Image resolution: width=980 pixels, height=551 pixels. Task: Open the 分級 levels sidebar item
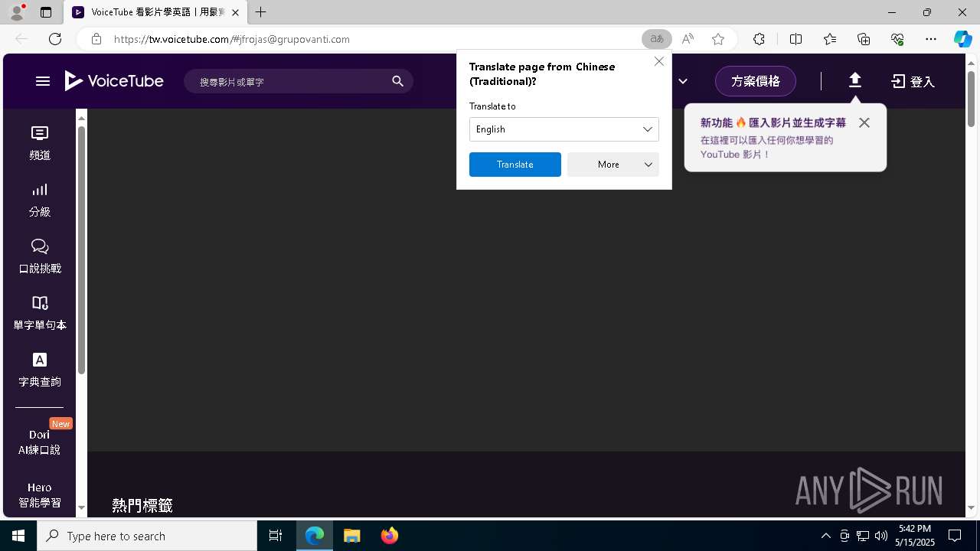pos(40,201)
